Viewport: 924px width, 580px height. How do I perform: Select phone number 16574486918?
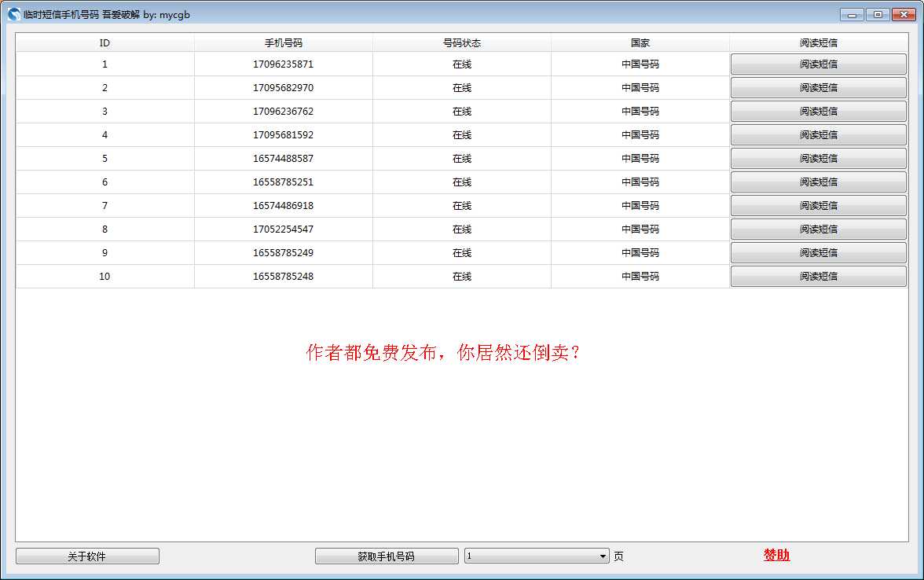pyautogui.click(x=284, y=206)
